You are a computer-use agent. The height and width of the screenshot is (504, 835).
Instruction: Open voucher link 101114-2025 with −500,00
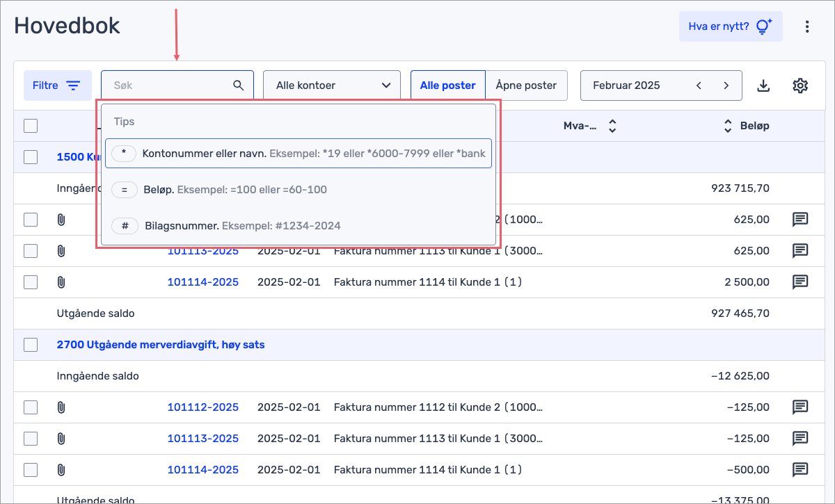[x=203, y=470]
